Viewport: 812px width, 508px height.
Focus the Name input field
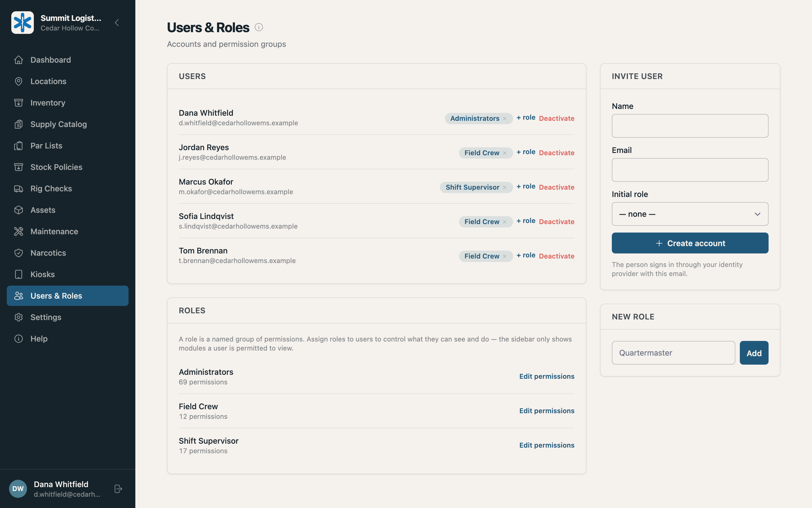(x=690, y=126)
